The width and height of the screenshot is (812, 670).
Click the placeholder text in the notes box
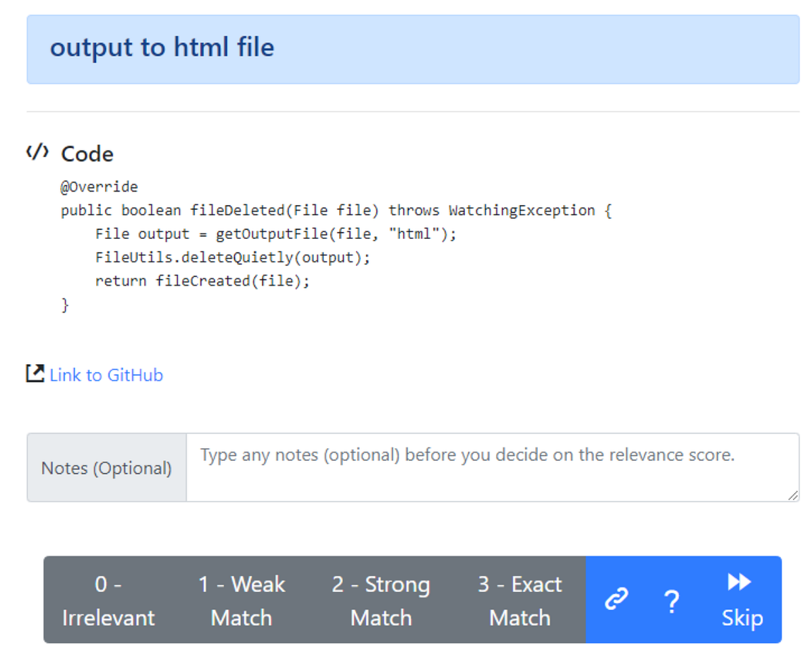tap(465, 455)
